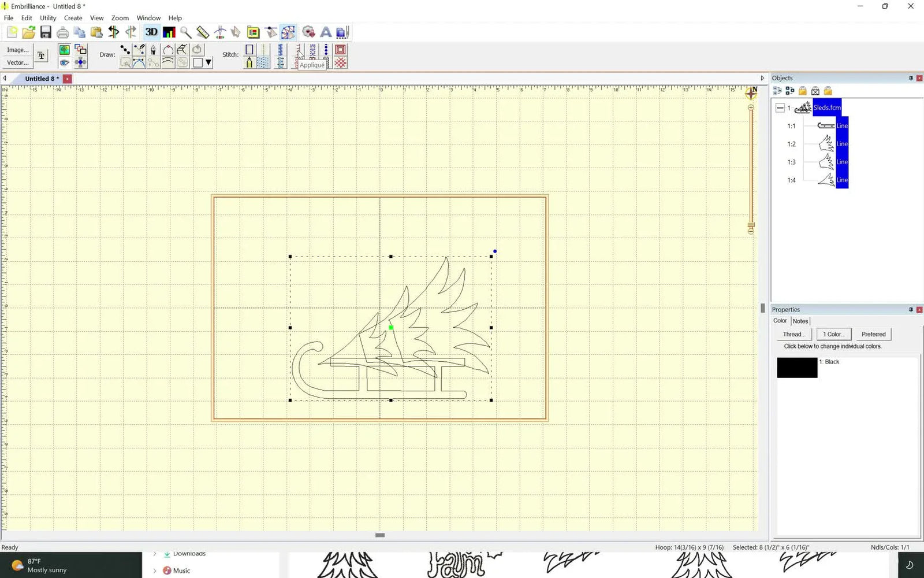Open the Utility menu
This screenshot has height=578, width=924.
pos(48,18)
